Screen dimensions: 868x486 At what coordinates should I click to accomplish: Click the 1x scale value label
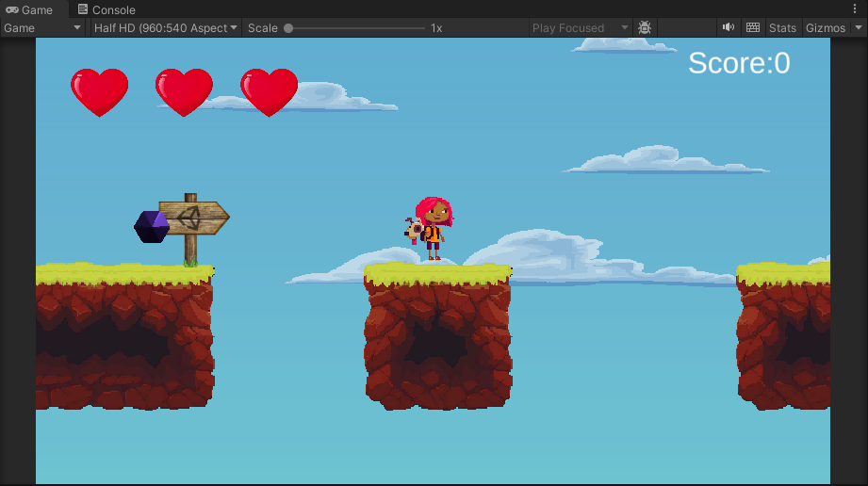point(436,28)
